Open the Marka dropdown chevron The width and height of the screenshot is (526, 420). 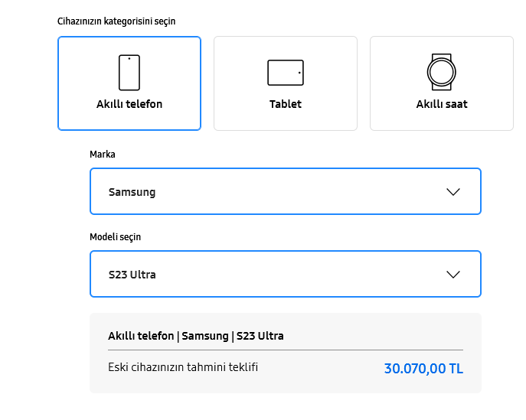[453, 191]
